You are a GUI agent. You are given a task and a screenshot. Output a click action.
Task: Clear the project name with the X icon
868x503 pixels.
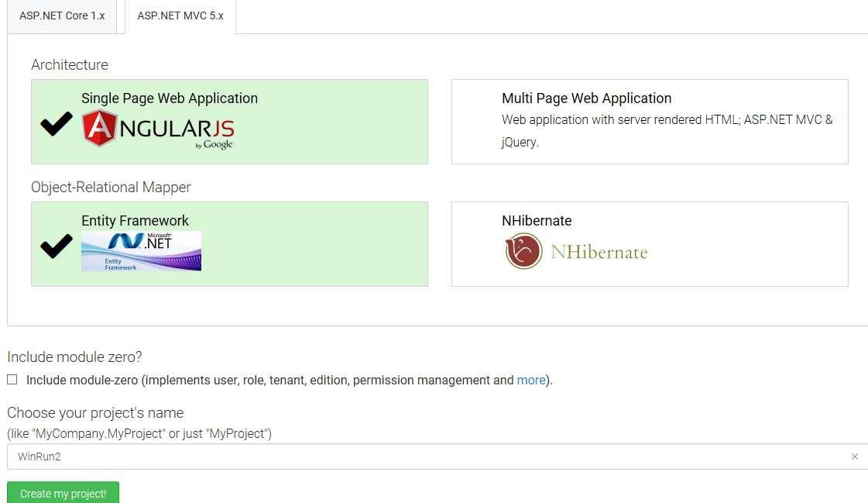(x=855, y=456)
